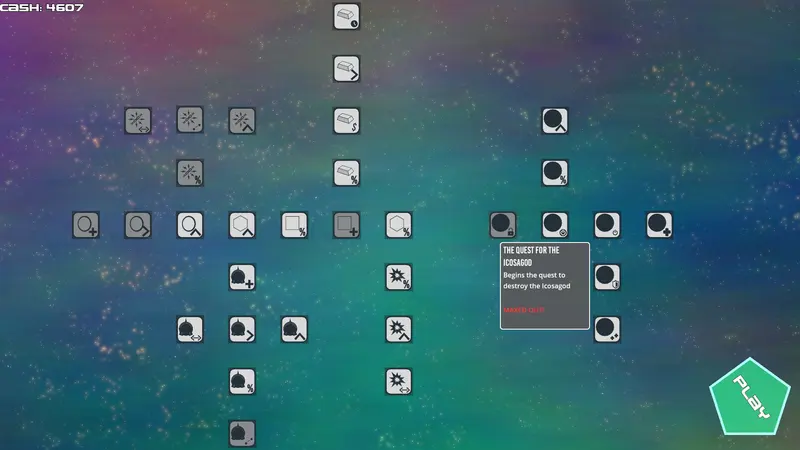This screenshot has height=450, width=800.
Task: Select the spark burst with double arrow upgrade
Action: [138, 121]
